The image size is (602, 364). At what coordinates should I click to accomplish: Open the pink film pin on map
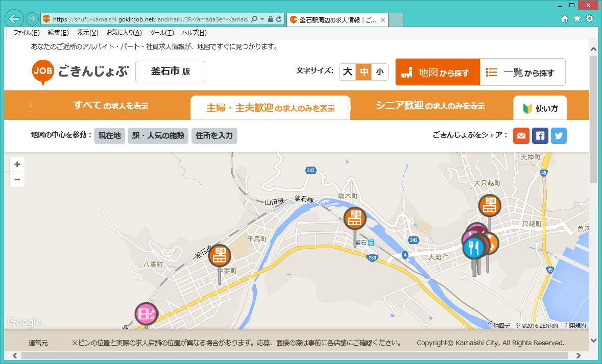(x=146, y=313)
